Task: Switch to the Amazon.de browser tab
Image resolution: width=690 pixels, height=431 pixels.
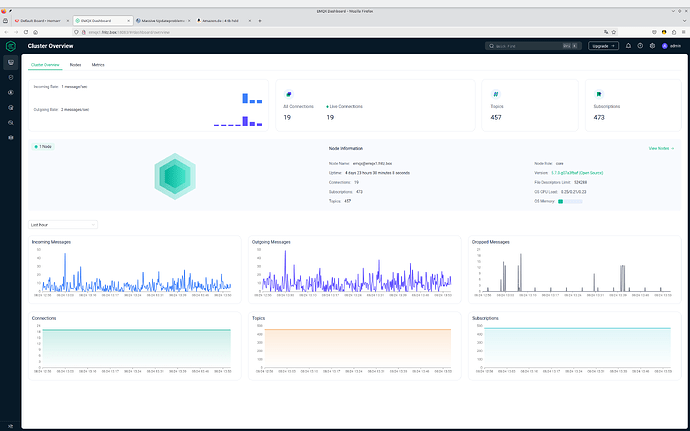Action: tap(224, 21)
